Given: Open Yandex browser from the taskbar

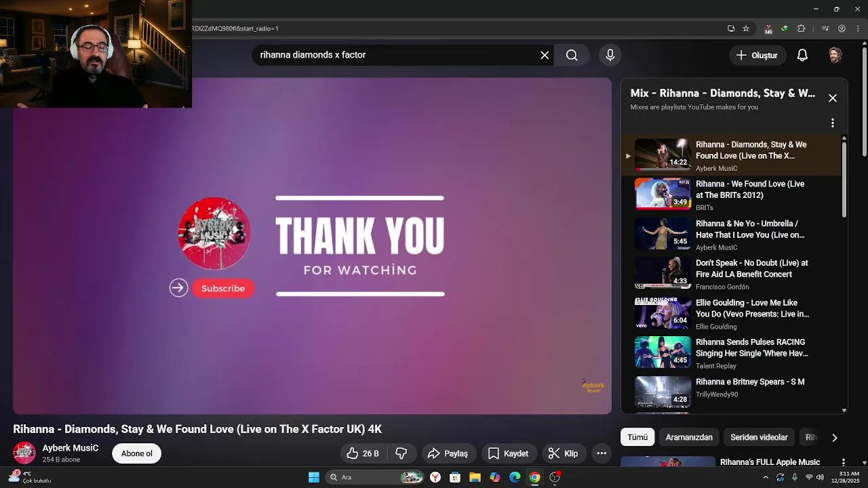Looking at the screenshot, I should coord(435,477).
